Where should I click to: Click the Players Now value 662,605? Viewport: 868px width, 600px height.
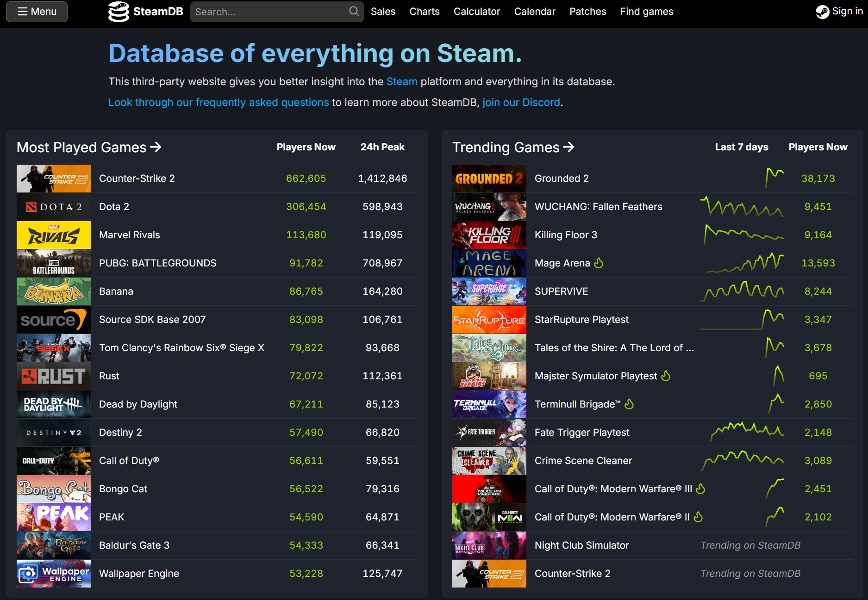(x=306, y=179)
